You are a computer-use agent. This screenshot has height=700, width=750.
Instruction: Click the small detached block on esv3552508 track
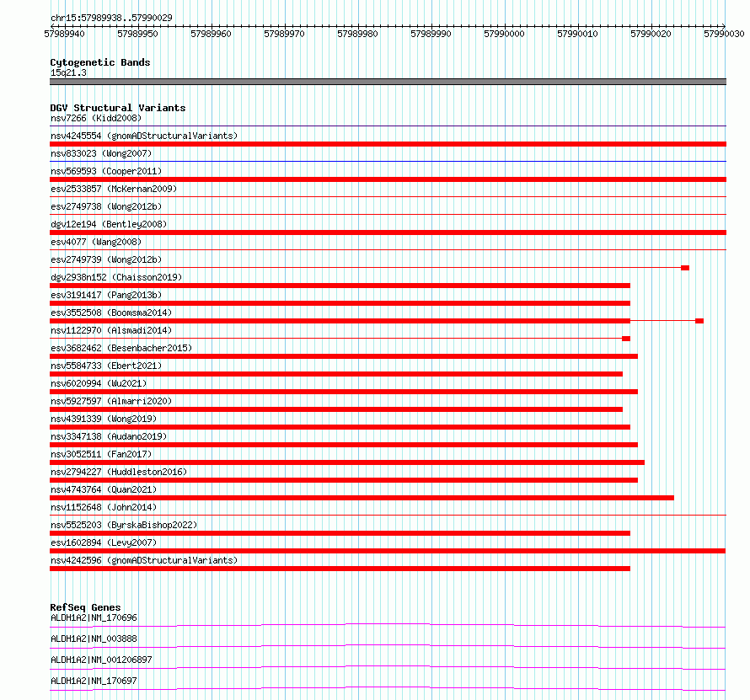tap(699, 321)
